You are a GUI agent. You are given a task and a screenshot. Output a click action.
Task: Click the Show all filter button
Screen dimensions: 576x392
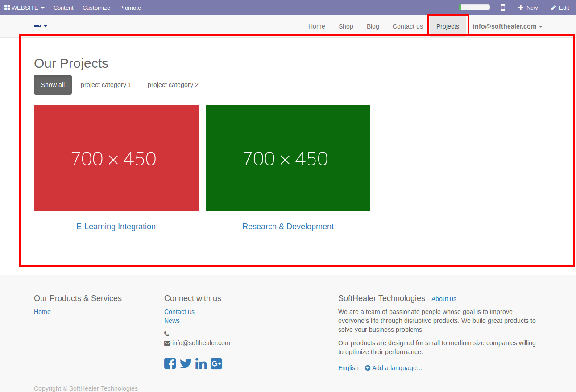point(53,85)
